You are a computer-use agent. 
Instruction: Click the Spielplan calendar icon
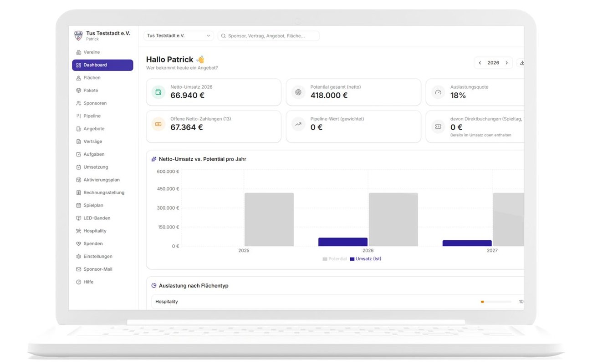79,205
